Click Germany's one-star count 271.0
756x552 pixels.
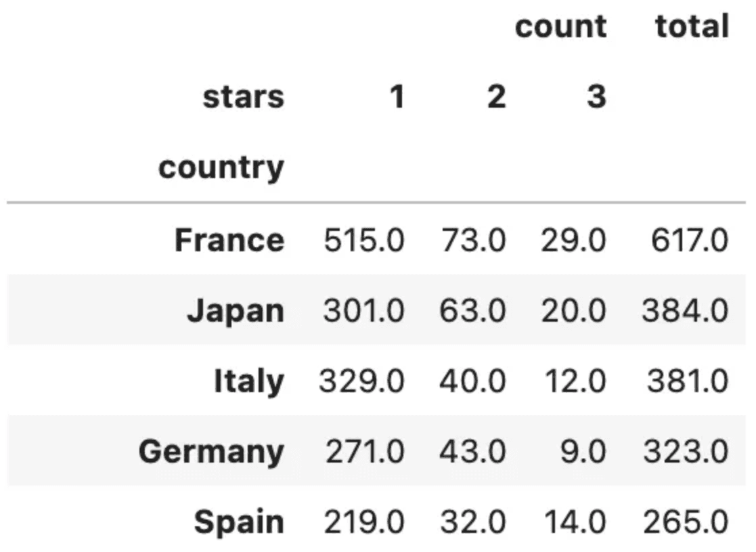(x=365, y=452)
